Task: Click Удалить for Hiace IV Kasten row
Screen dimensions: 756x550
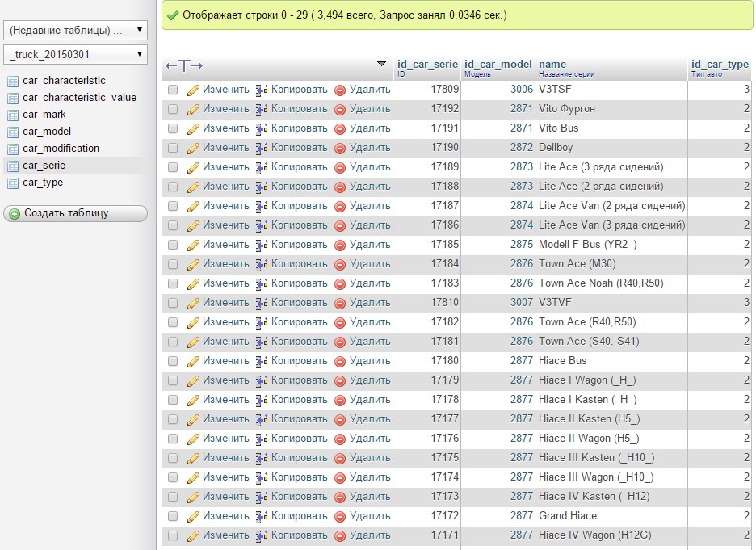Action: pyautogui.click(x=370, y=497)
